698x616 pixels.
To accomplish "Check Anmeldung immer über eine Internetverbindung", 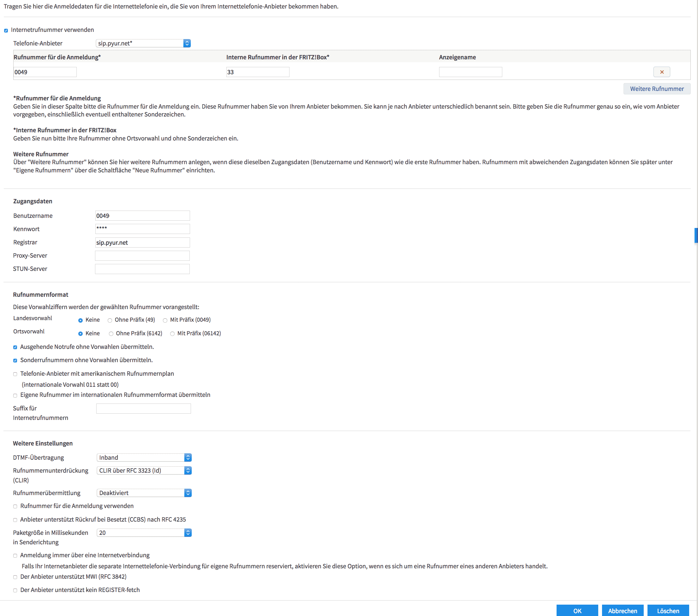I will (15, 555).
